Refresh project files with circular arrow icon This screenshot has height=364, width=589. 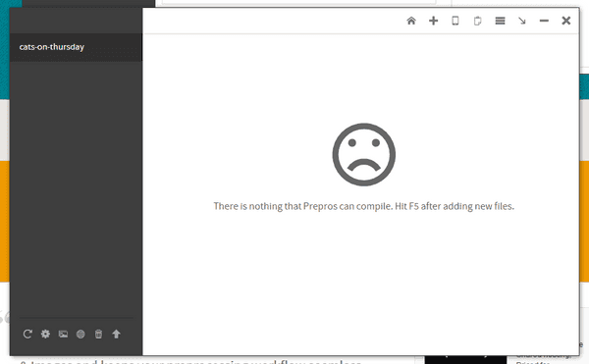tap(27, 334)
